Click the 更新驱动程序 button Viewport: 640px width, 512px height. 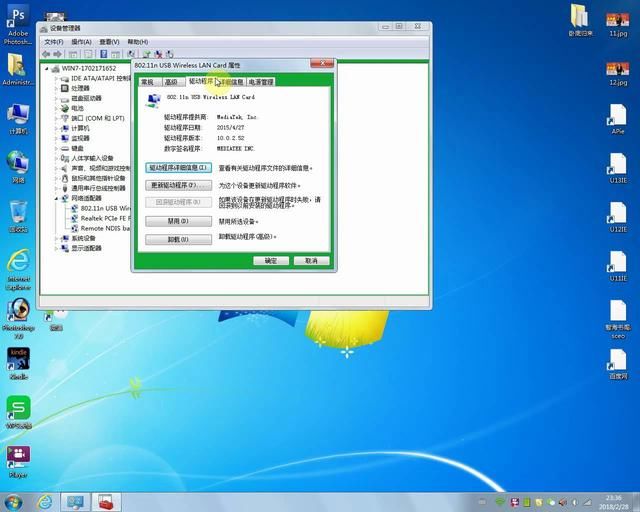(x=179, y=185)
